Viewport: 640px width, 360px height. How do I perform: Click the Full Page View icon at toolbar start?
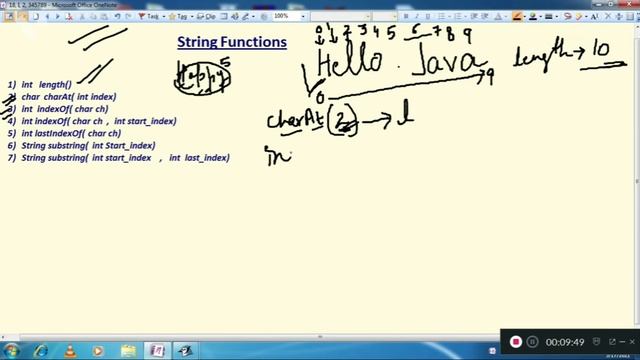[9, 16]
